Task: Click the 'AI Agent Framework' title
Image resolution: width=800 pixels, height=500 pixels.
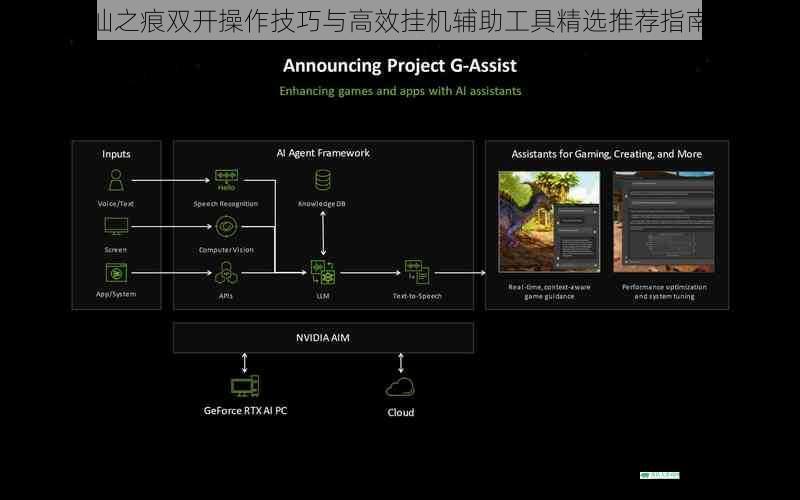Action: 323,153
